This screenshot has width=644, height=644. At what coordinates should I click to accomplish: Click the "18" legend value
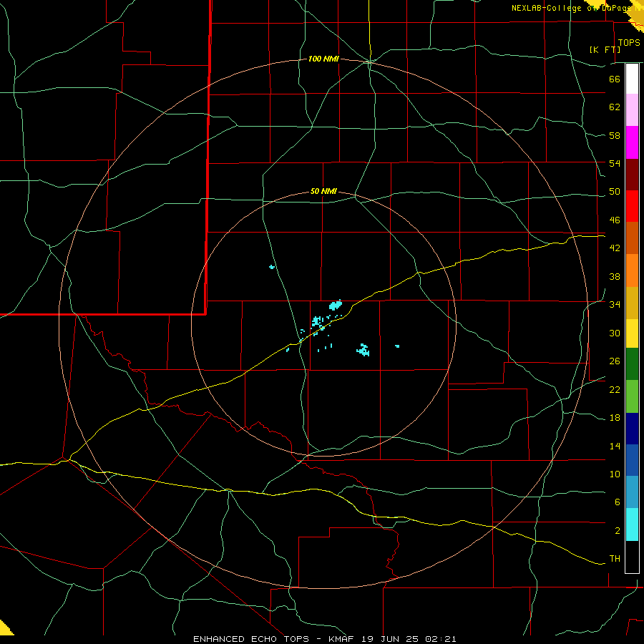(x=615, y=418)
